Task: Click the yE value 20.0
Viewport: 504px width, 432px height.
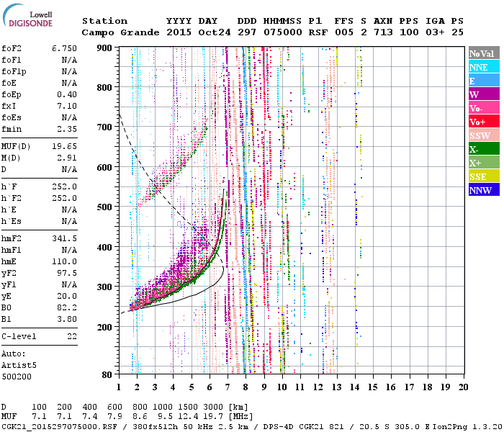Action: 67,297
